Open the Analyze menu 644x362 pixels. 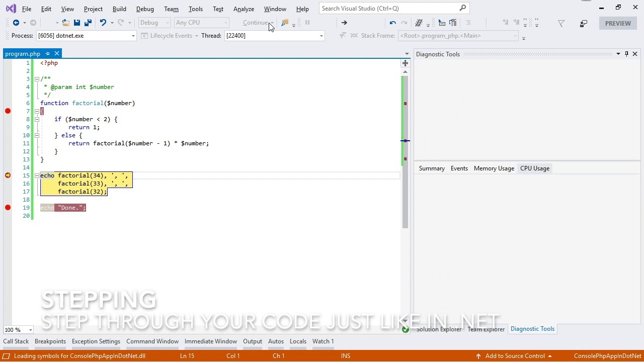click(x=244, y=9)
